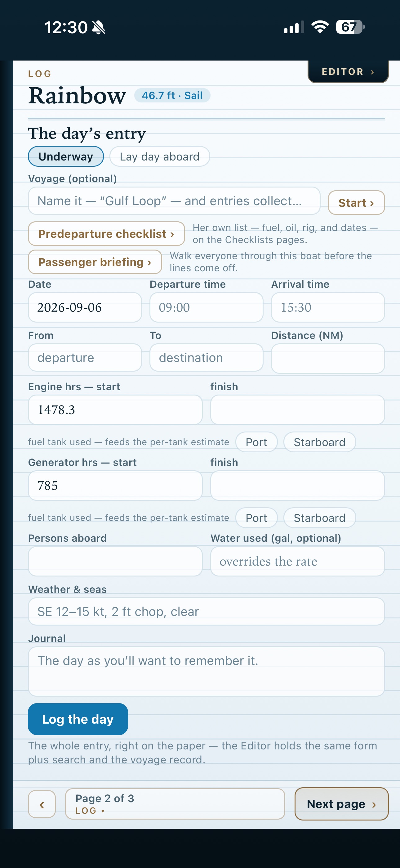The height and width of the screenshot is (868, 400).
Task: Go to Next page
Action: coord(341,804)
